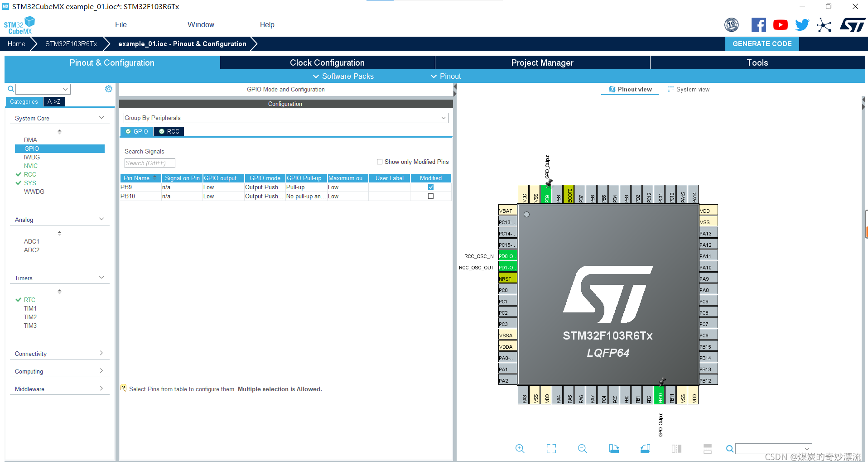868x465 pixels.
Task: Click the STM32CubeMX logo
Action: click(x=19, y=25)
